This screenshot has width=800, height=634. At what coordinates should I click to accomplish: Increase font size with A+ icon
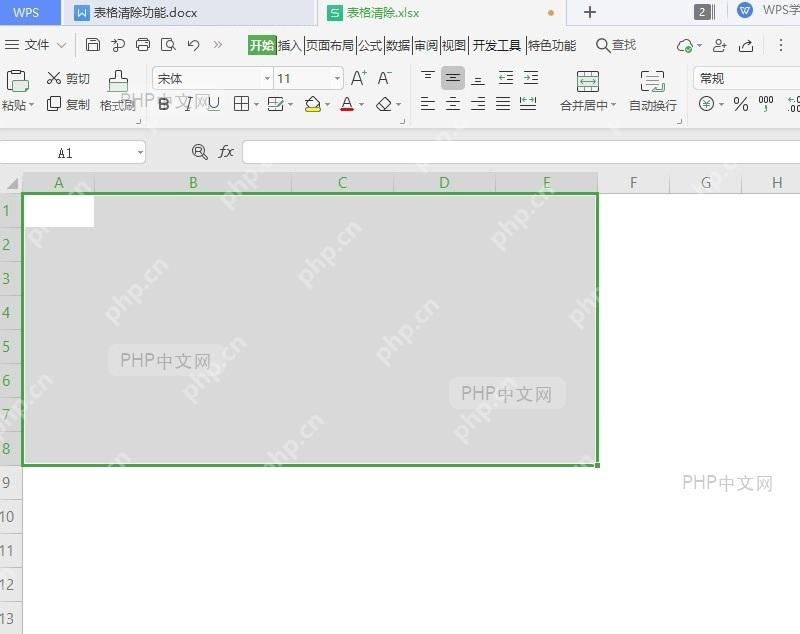pyautogui.click(x=359, y=78)
